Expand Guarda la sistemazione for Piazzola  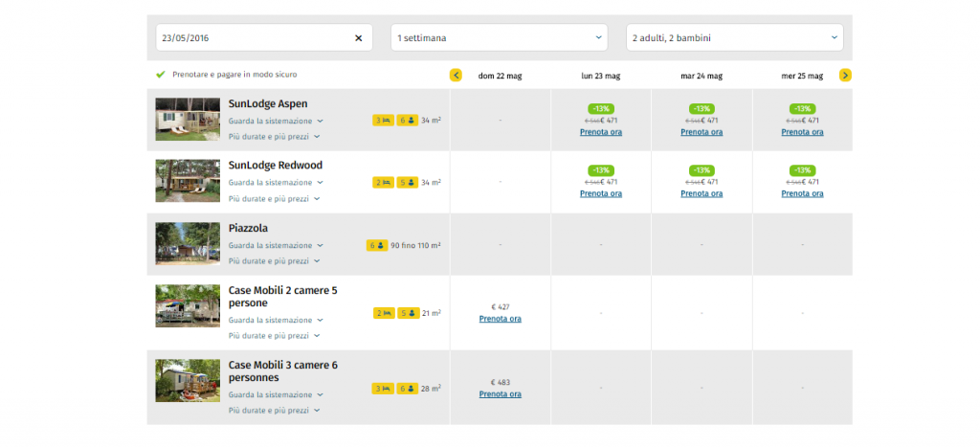point(276,246)
